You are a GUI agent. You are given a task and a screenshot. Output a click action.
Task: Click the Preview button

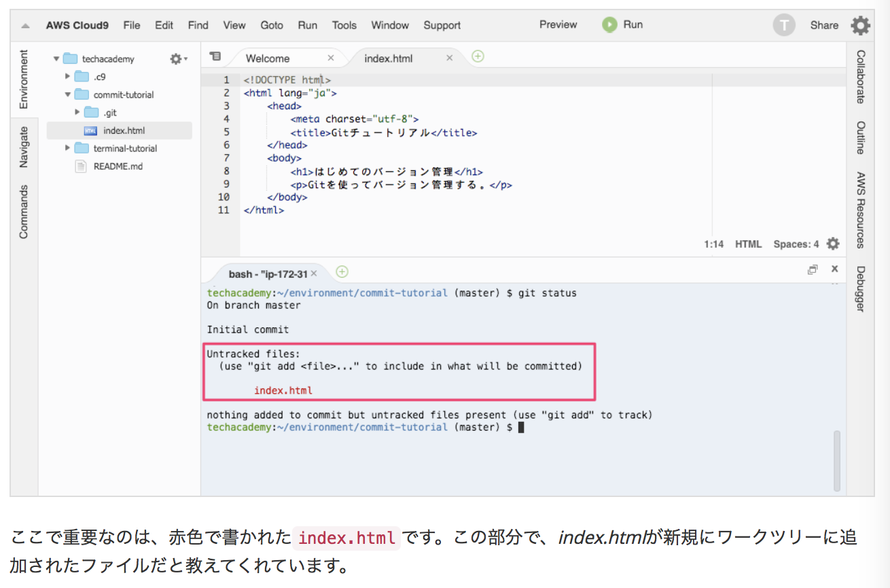(x=558, y=24)
